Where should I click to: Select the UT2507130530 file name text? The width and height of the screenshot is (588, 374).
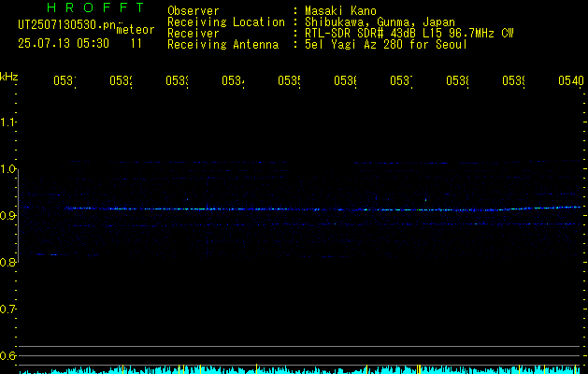click(67, 25)
